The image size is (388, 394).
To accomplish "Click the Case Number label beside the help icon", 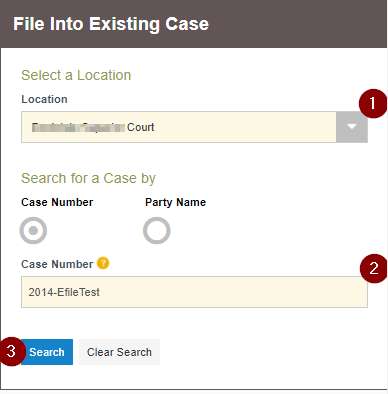I will pos(57,264).
